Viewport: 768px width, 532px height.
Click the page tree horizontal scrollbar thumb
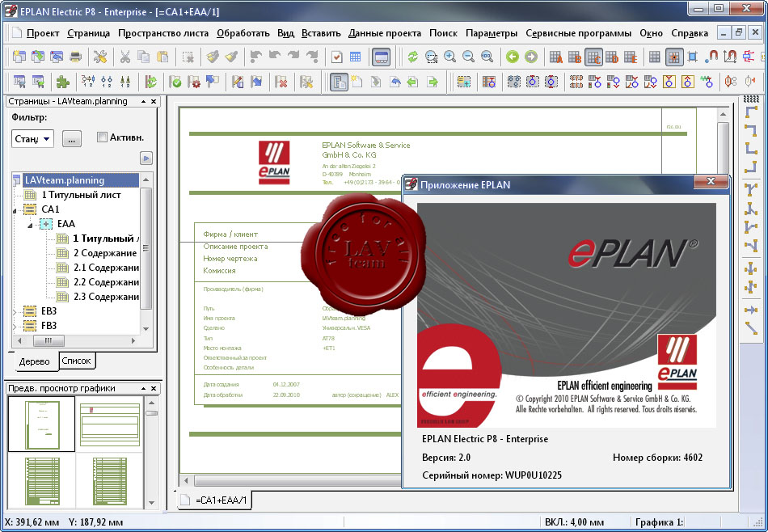pos(48,340)
